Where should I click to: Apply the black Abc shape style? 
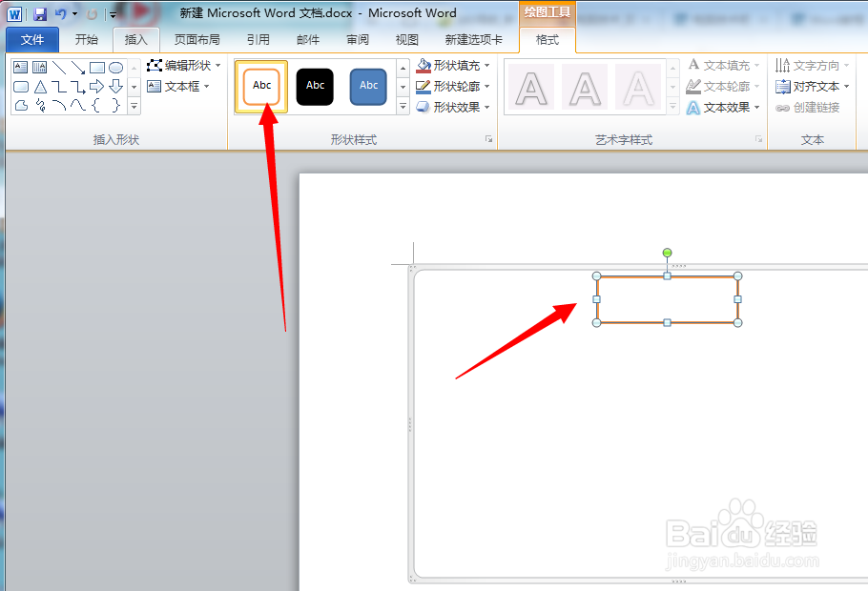(x=315, y=86)
